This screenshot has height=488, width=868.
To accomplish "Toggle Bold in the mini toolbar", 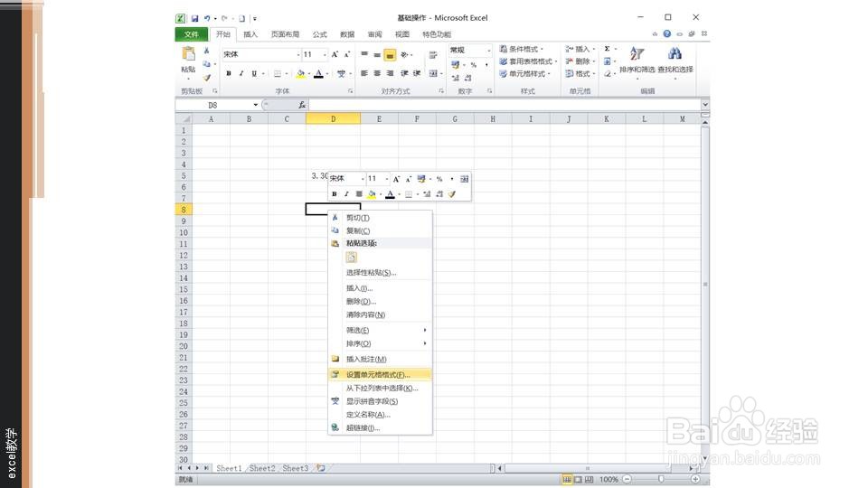I will 335,194.
